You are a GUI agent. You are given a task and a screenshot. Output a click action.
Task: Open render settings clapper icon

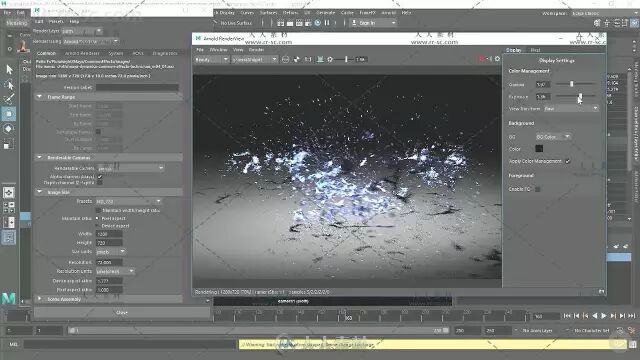[x=308, y=23]
